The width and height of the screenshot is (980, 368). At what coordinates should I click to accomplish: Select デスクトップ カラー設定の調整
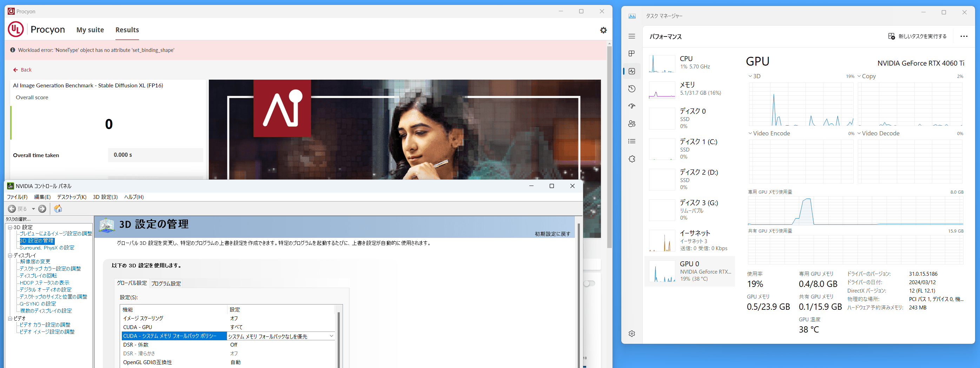pyautogui.click(x=50, y=269)
